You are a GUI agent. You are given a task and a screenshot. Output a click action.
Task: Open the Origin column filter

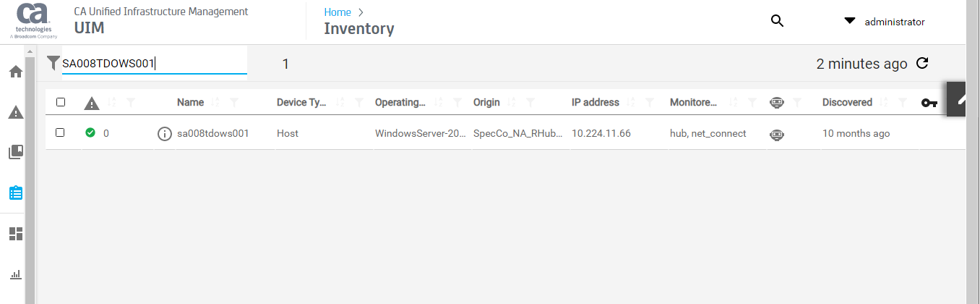point(530,103)
